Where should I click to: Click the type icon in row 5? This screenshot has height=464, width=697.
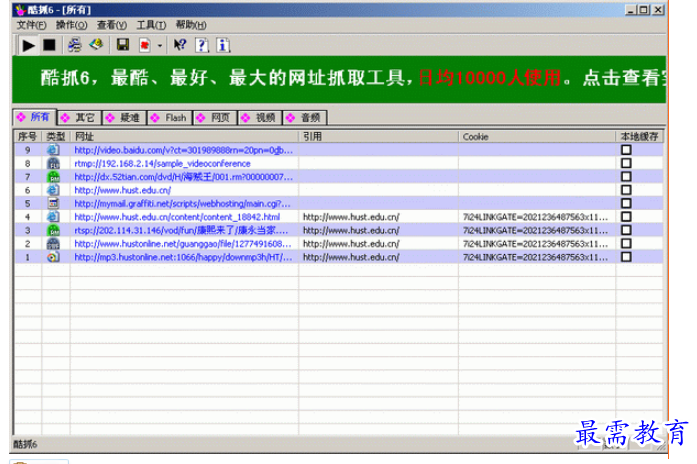pyautogui.click(x=53, y=203)
